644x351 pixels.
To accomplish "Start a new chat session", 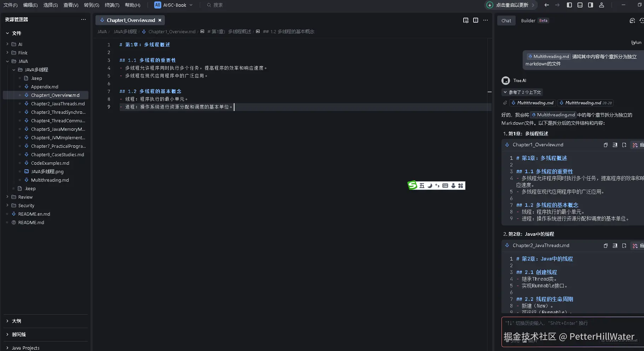I will point(632,21).
